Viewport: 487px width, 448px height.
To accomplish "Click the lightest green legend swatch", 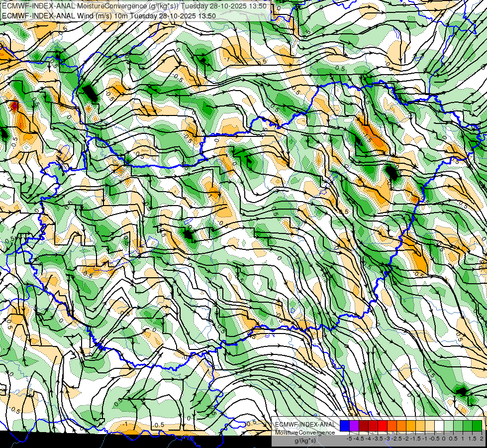I will pyautogui.click(x=449, y=426).
